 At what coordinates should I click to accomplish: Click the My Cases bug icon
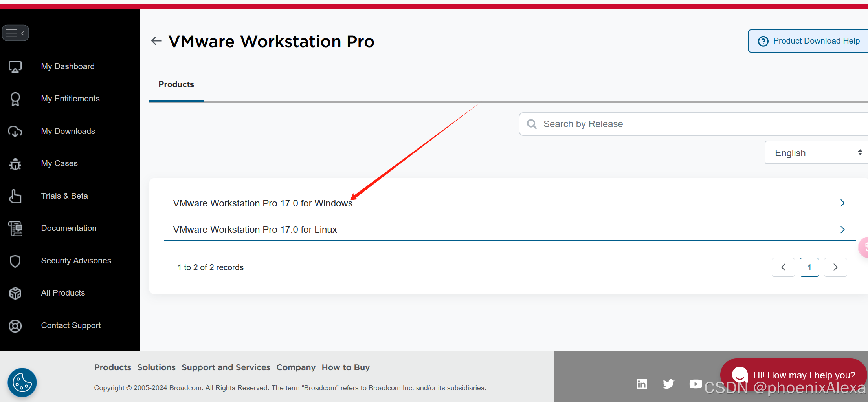coord(15,164)
